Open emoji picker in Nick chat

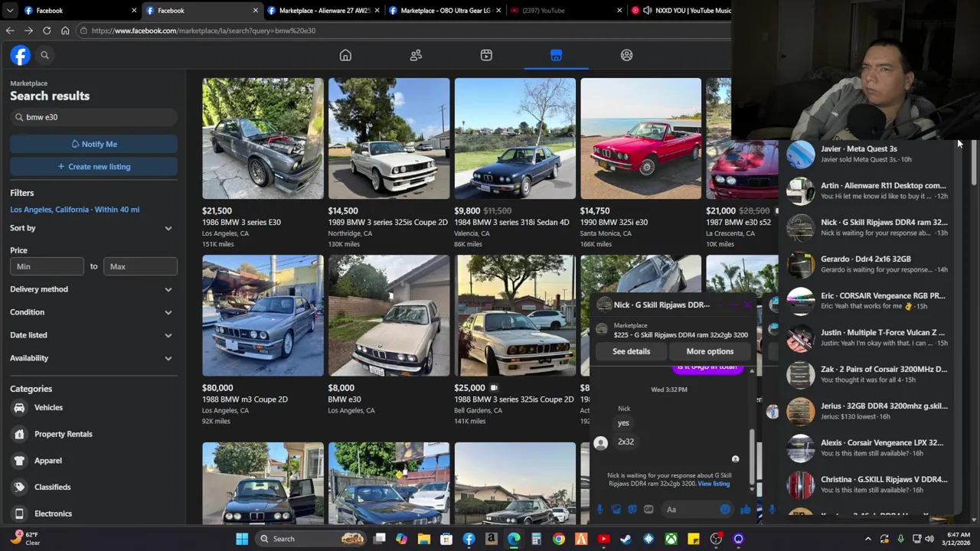(725, 510)
